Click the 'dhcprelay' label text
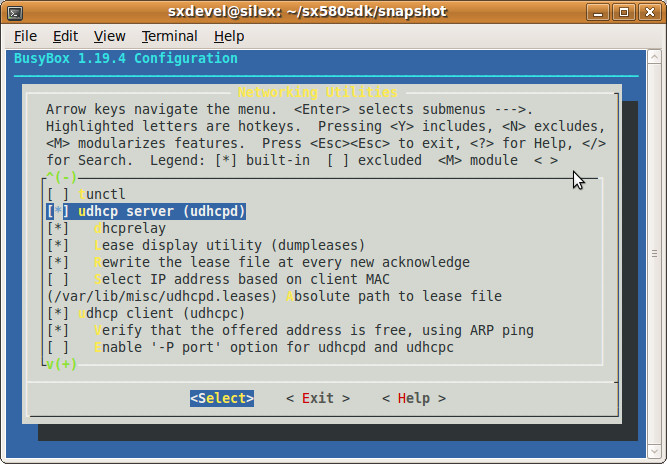The image size is (667, 464). tap(130, 228)
